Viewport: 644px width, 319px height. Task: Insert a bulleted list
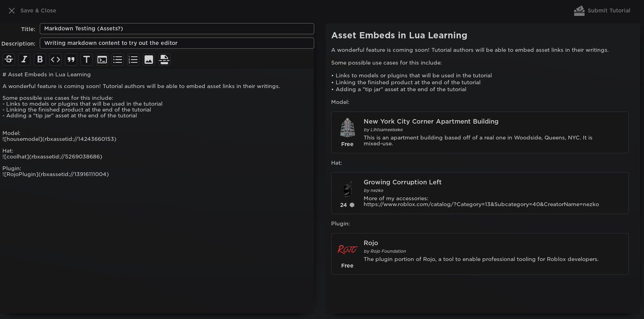point(118,60)
